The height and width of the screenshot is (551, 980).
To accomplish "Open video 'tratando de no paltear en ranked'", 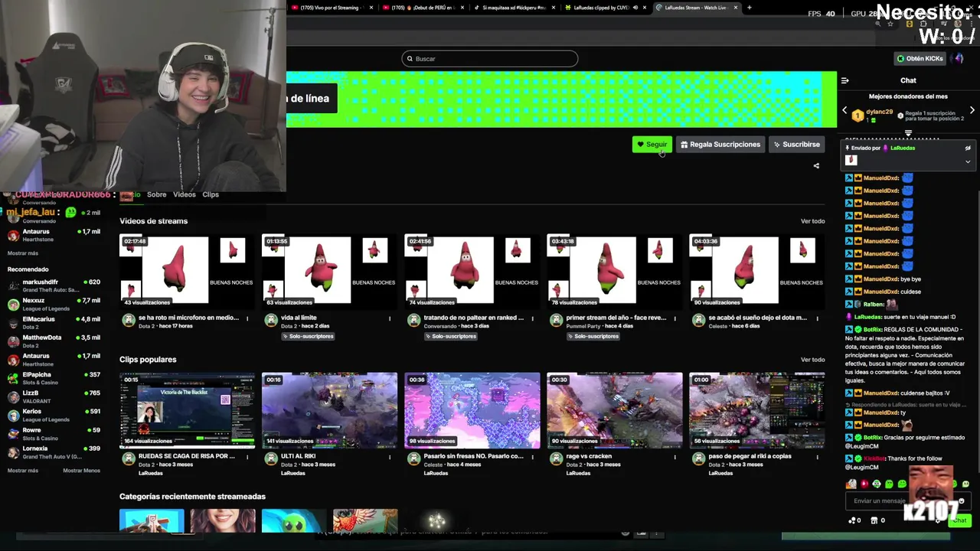I will tap(472, 271).
